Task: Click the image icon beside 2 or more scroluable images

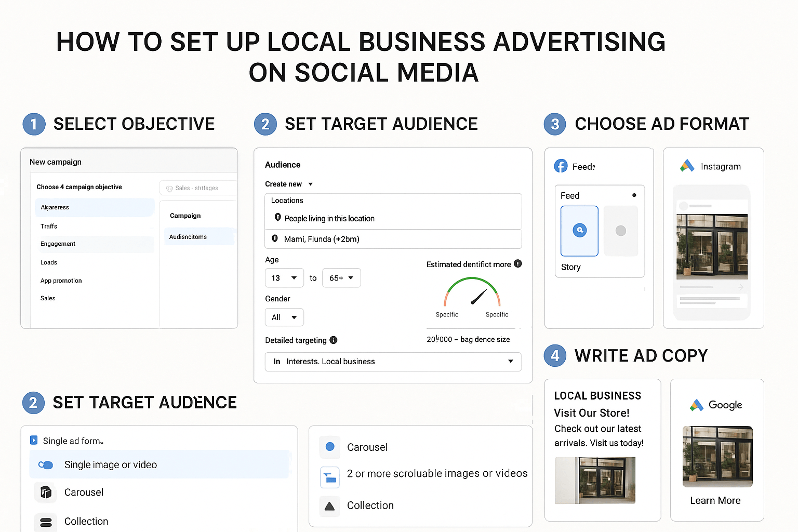Action: (330, 477)
